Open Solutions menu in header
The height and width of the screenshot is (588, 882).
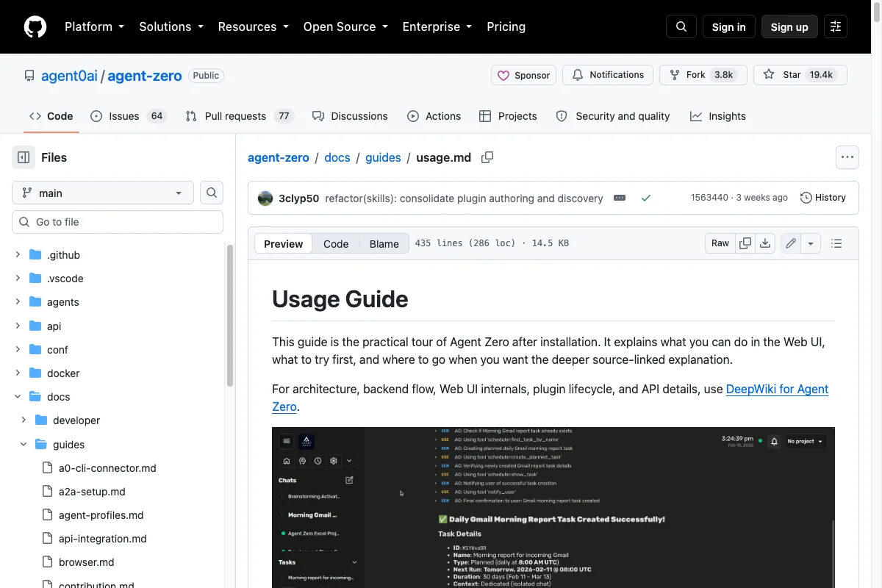click(171, 26)
